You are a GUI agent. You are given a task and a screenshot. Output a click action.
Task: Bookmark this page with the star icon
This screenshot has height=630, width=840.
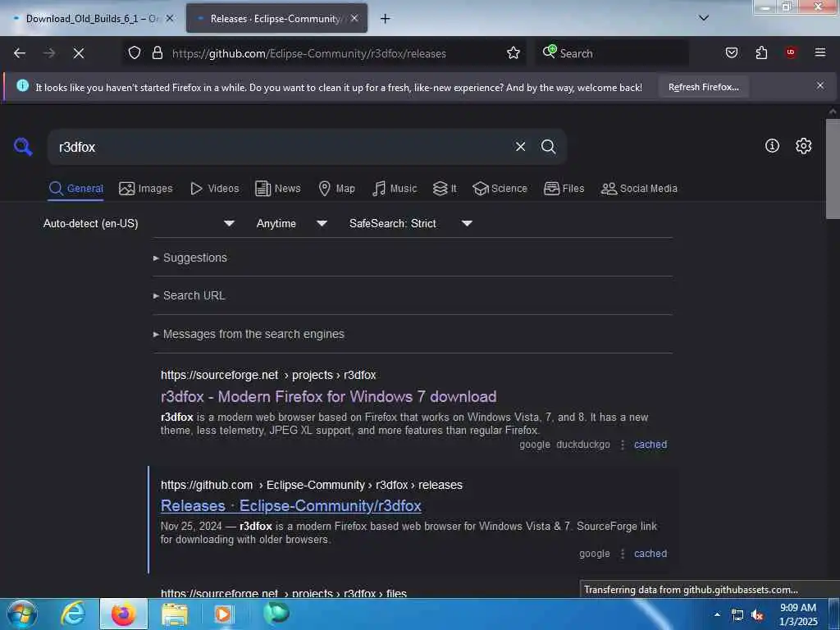coord(514,53)
